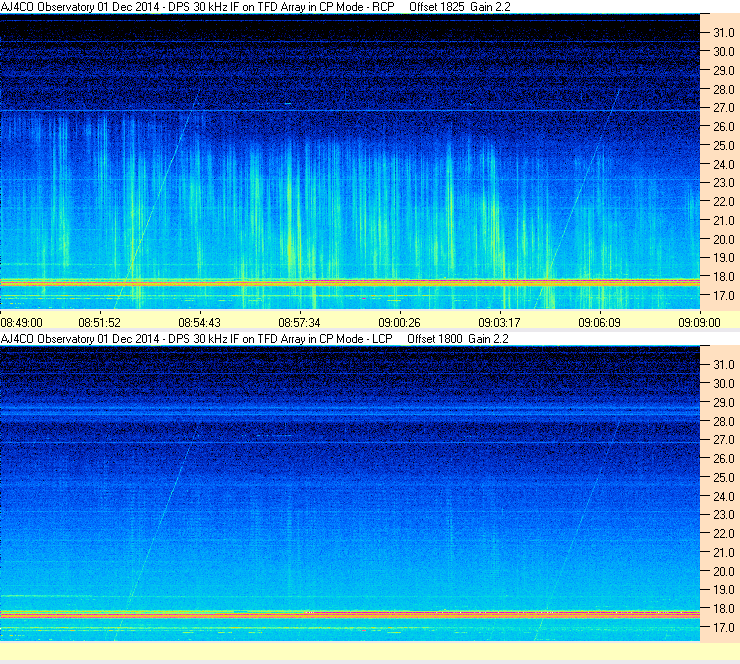Select the 29.0 label on LCP axis
This screenshot has height=664, width=740.
pos(724,403)
